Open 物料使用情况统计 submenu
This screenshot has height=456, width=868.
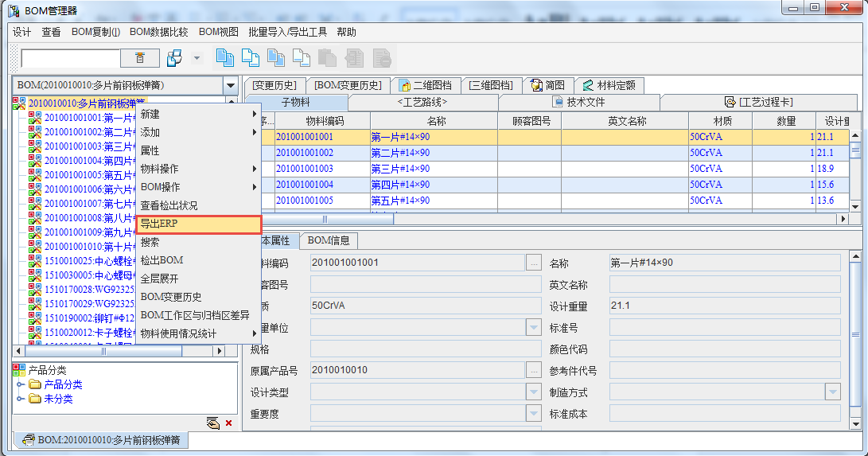[x=198, y=333]
